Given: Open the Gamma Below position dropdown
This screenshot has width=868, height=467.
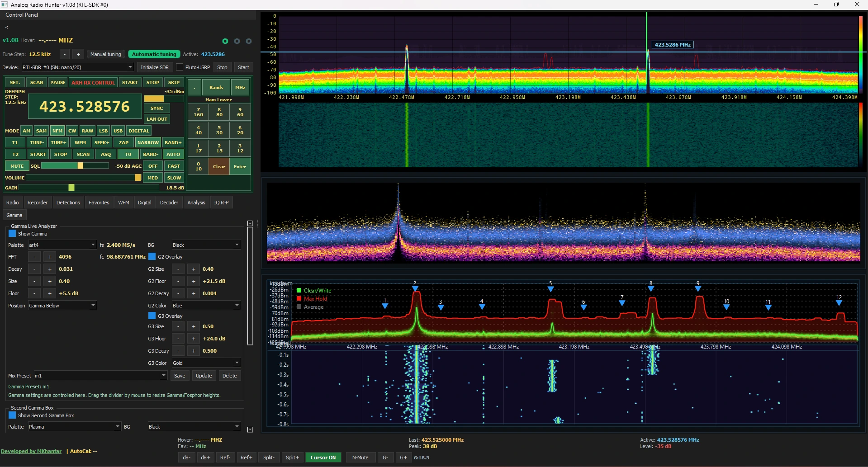Looking at the screenshot, I should (62, 305).
